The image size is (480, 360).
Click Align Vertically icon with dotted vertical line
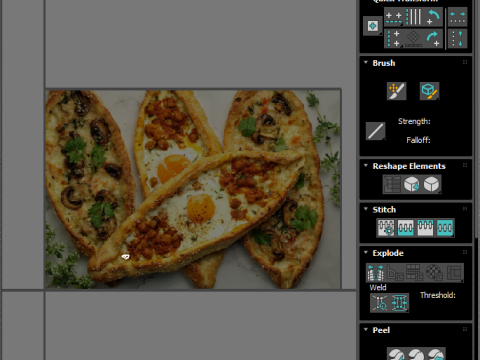point(394,39)
